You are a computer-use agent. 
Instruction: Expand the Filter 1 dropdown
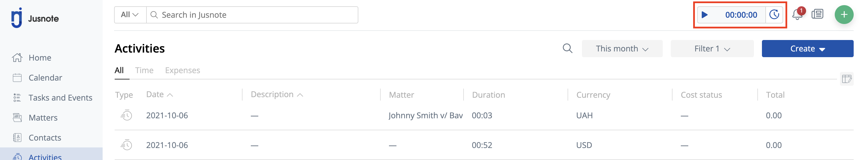pos(712,49)
